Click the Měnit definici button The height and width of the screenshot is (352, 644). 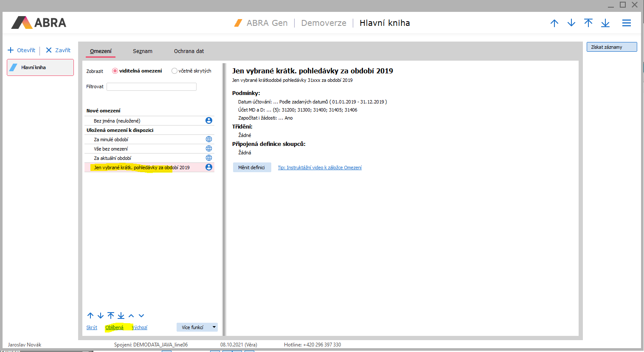pos(251,168)
